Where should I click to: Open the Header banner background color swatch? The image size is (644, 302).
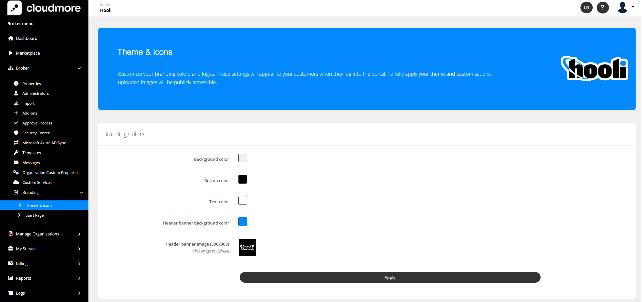pyautogui.click(x=242, y=222)
